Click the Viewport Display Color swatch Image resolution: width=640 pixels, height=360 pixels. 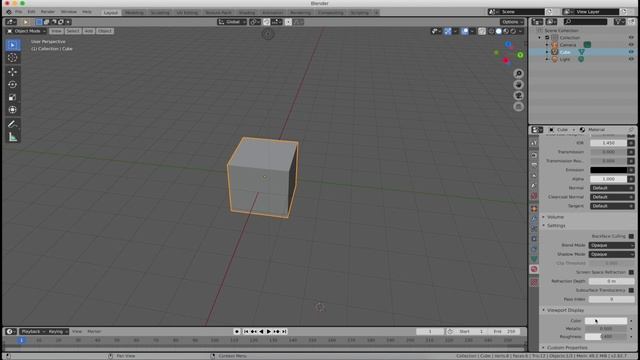coord(606,321)
